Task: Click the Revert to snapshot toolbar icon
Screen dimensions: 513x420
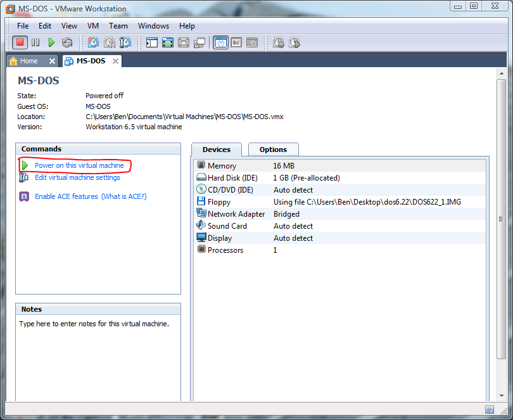Action: 110,42
